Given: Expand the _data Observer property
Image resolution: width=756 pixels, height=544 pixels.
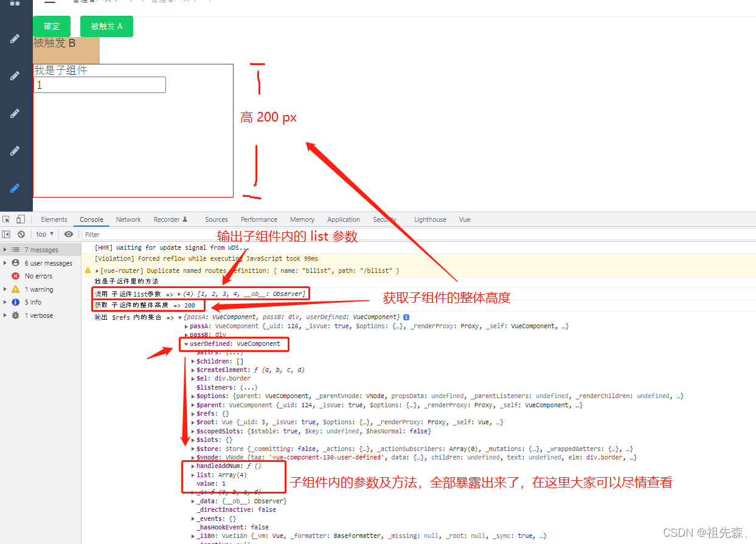Looking at the screenshot, I should [193, 501].
